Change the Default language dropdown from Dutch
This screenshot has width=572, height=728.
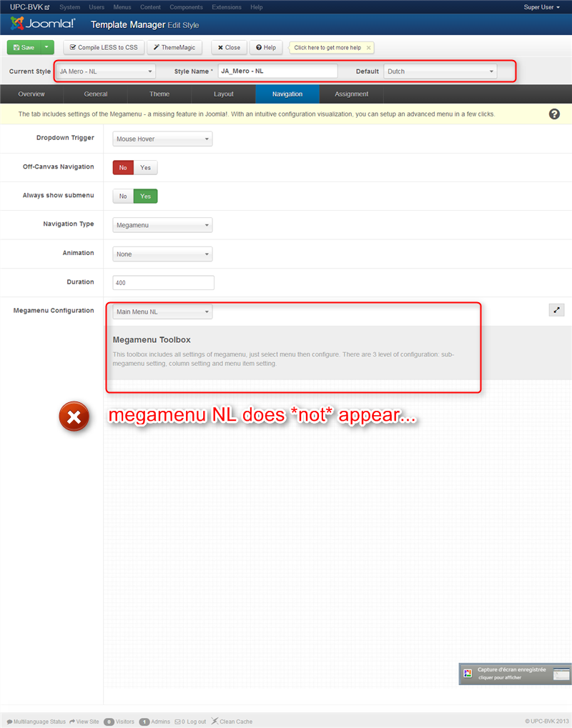[x=439, y=71]
